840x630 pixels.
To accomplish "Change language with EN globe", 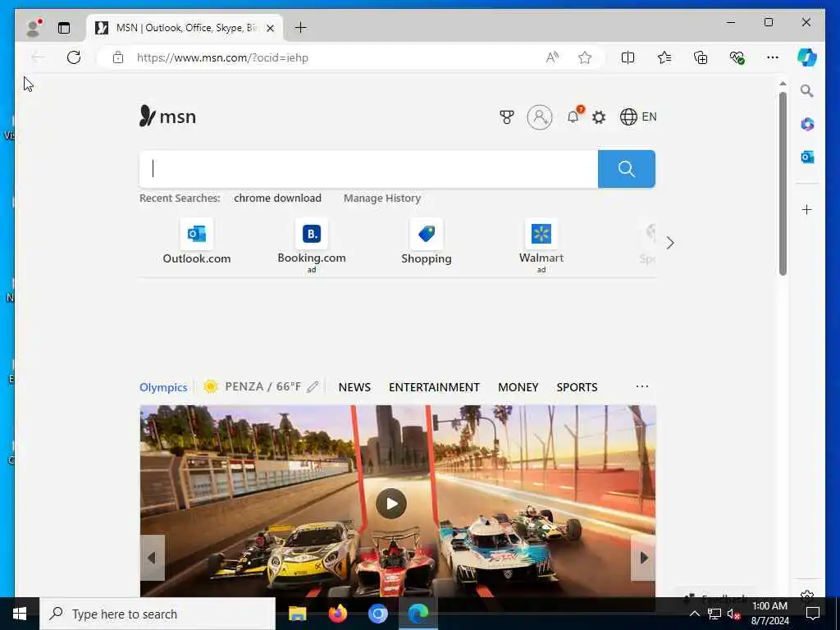I will click(x=638, y=116).
